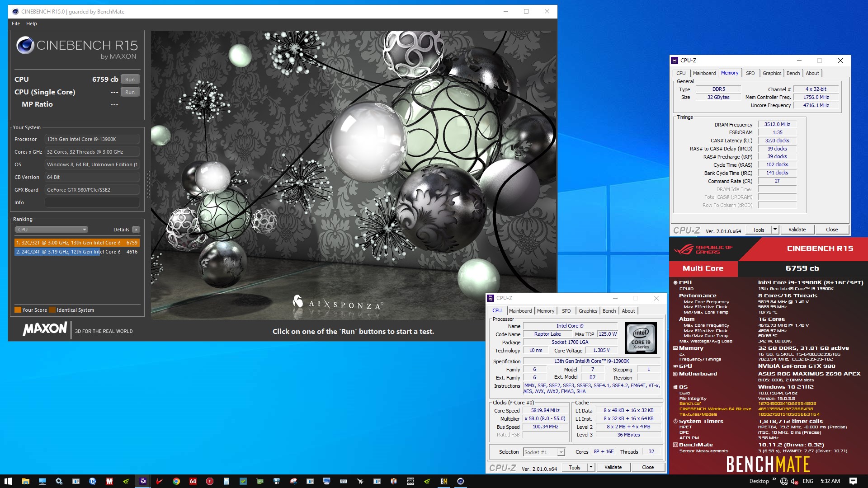
Task: Open the Help menu in Cinebench
Action: (32, 23)
